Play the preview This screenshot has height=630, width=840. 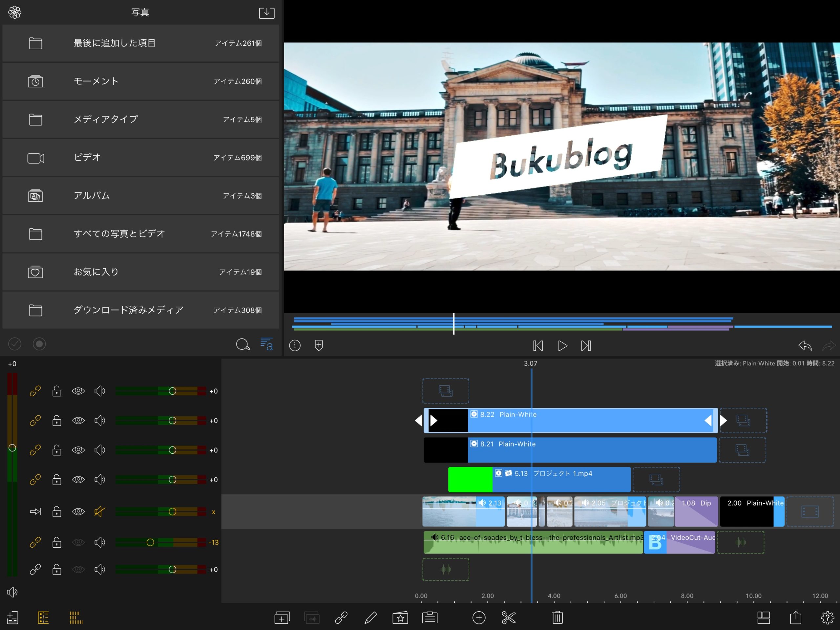point(562,346)
